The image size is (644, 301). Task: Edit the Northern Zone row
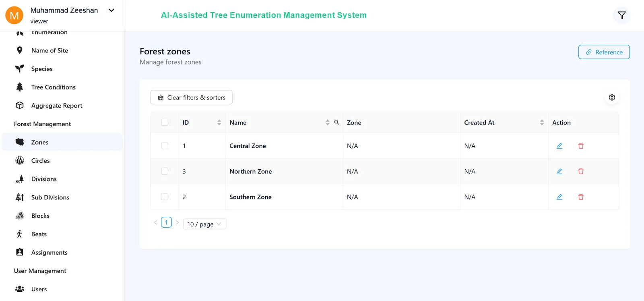[x=559, y=171]
